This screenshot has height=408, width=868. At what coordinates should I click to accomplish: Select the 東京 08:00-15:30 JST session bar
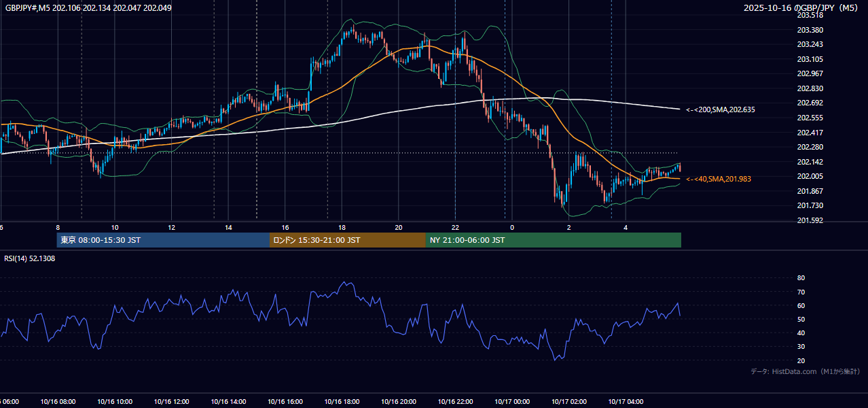tap(163, 240)
